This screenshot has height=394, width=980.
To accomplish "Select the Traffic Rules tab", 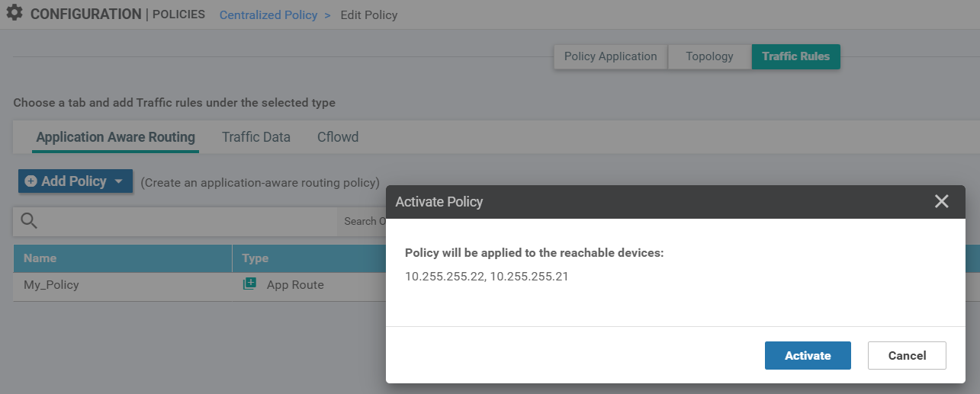I will [795, 56].
